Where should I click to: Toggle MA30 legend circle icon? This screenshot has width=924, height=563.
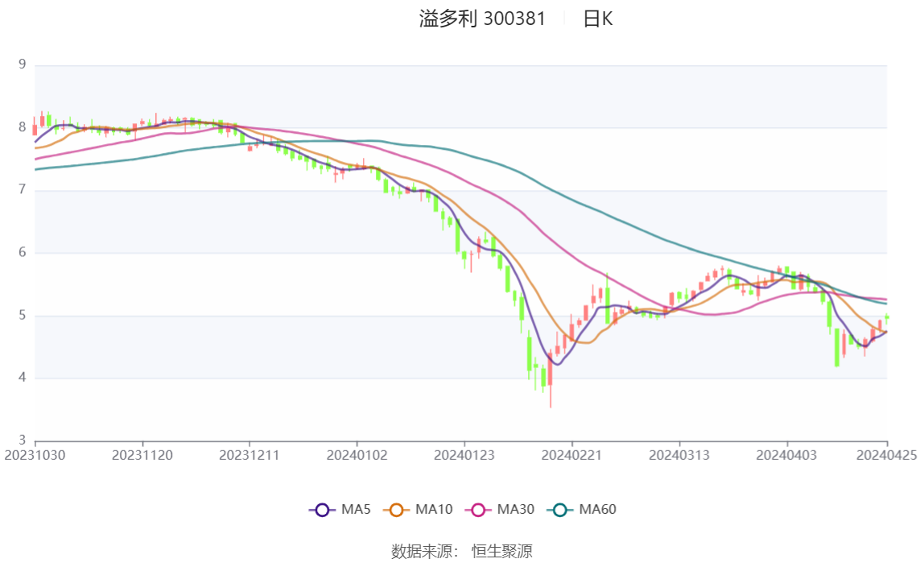tap(478, 510)
